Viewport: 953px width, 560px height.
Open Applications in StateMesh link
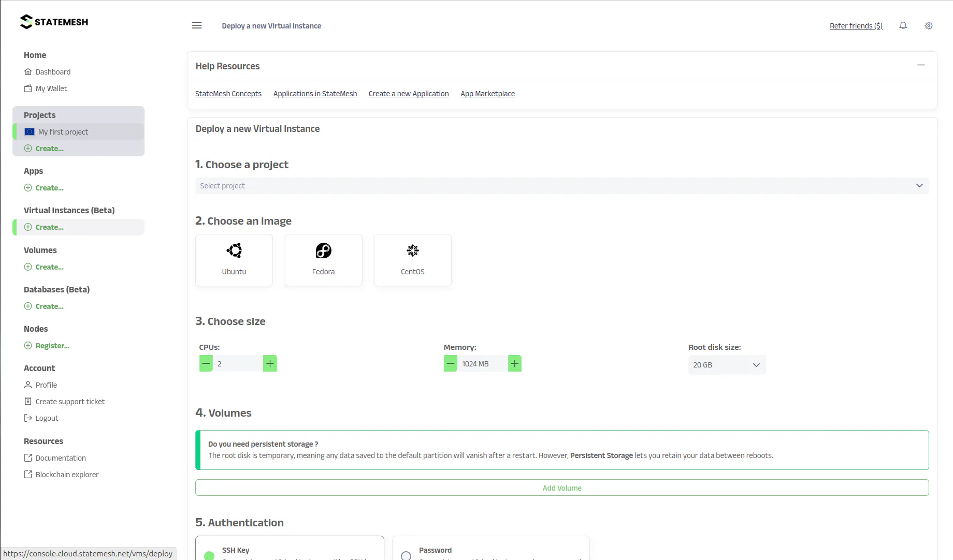click(x=315, y=94)
